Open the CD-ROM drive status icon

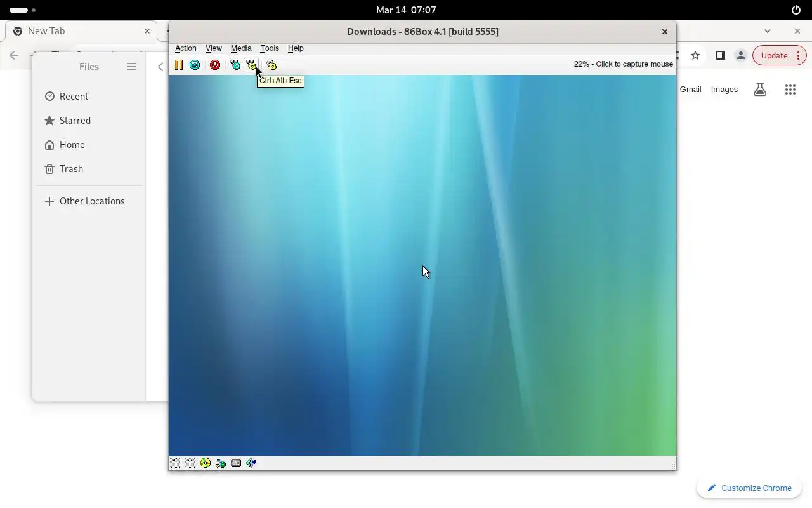pos(206,463)
